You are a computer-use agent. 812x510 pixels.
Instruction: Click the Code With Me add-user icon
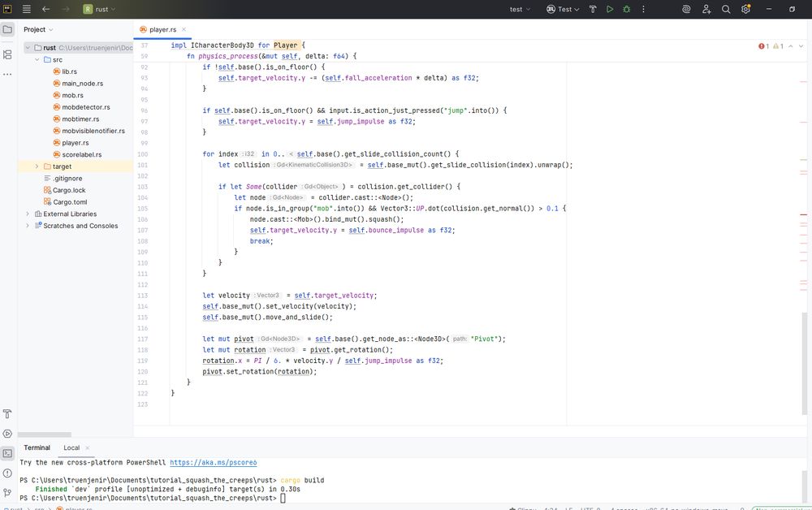[x=706, y=9]
